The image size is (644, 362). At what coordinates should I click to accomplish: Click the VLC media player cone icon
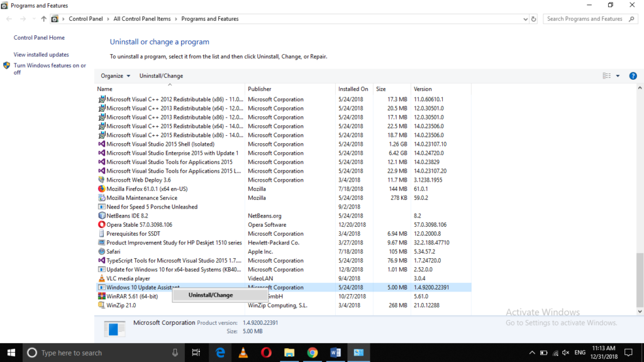click(x=101, y=278)
